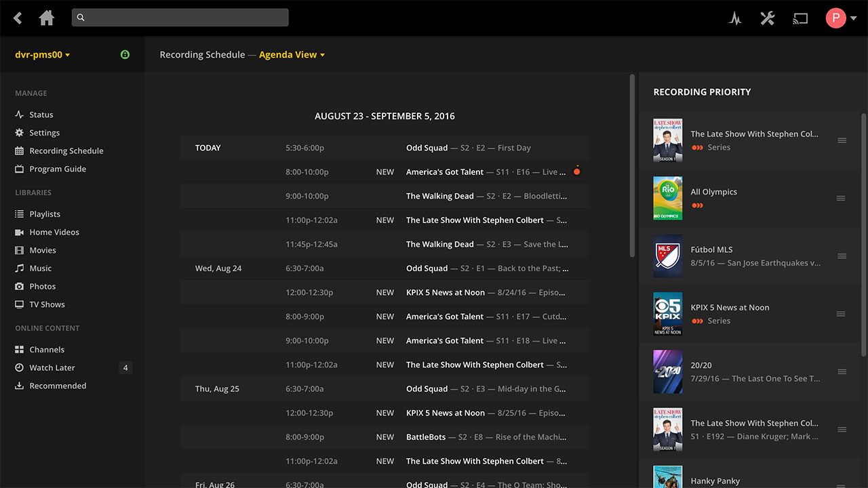Click the Thu, Aug 25 date label
The width and height of the screenshot is (868, 488).
pos(217,389)
